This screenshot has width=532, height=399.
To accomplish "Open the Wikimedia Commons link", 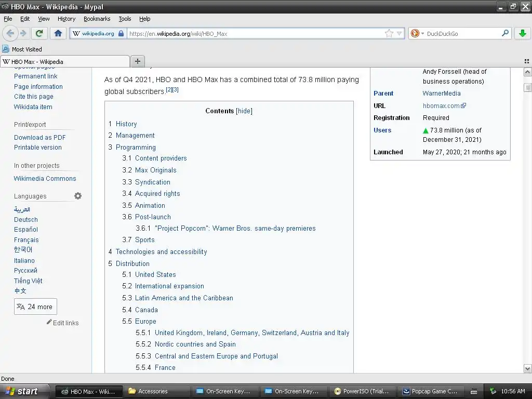I will pyautogui.click(x=45, y=179).
